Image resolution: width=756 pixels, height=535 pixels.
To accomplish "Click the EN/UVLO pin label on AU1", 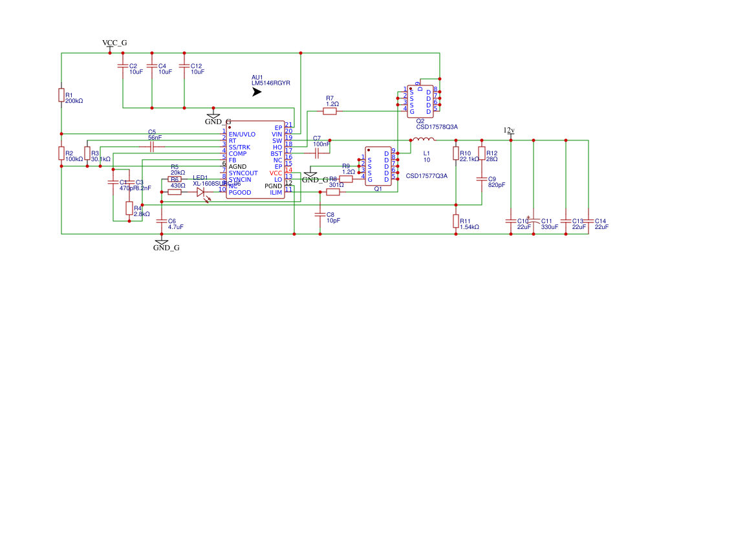I will click(x=242, y=134).
